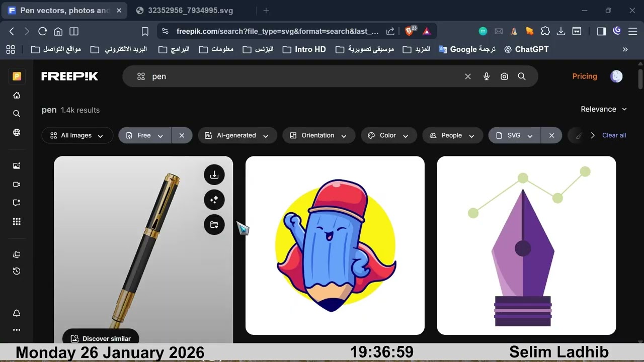
Task: Click the Brave Shields lion icon
Action: click(x=409, y=31)
